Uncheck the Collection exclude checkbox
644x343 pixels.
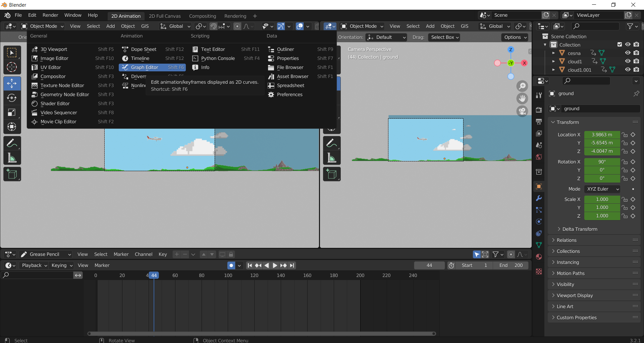point(620,45)
